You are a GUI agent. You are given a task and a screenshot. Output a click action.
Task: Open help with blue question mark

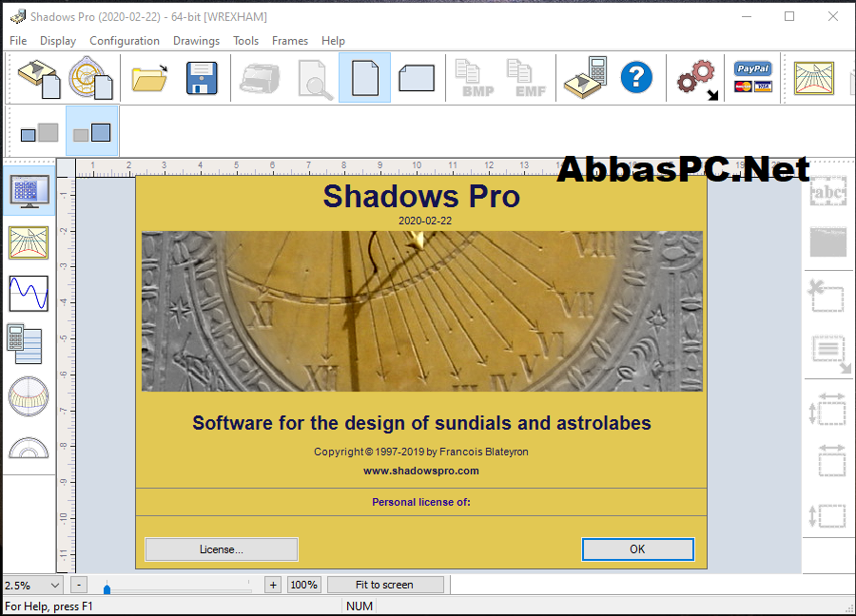click(x=636, y=78)
